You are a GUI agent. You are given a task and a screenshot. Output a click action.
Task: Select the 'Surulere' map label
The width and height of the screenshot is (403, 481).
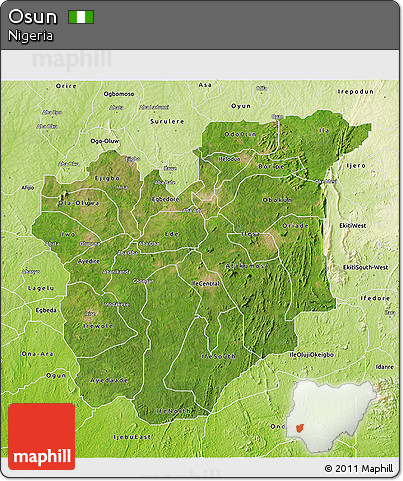(x=167, y=121)
